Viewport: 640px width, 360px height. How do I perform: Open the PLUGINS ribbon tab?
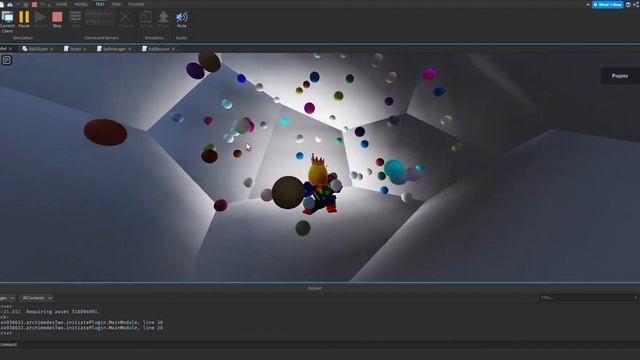coord(136,4)
